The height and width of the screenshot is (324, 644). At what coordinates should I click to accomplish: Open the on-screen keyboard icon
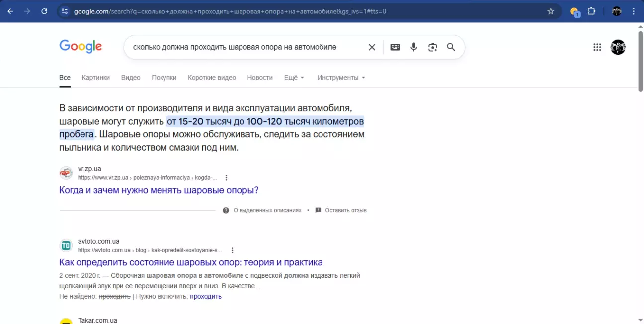395,47
